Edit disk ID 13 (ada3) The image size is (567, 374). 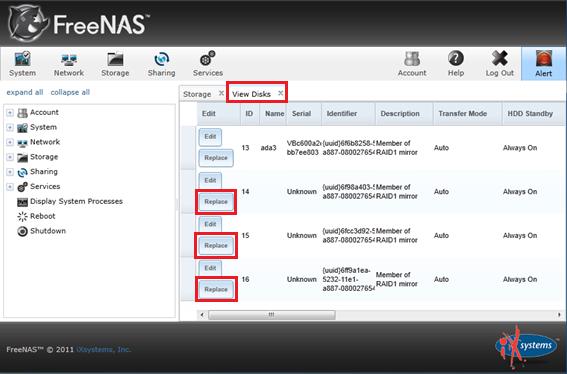click(210, 137)
